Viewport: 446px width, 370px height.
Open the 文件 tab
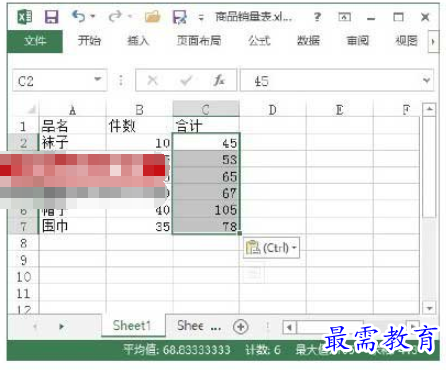[x=35, y=41]
